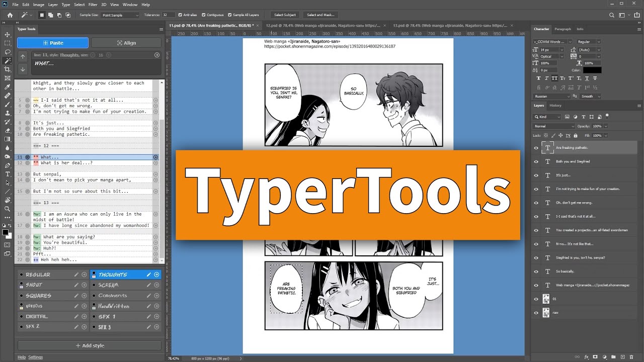The height and width of the screenshot is (362, 644).
Task: Pick the Eyedropper tool
Action: 8,87
